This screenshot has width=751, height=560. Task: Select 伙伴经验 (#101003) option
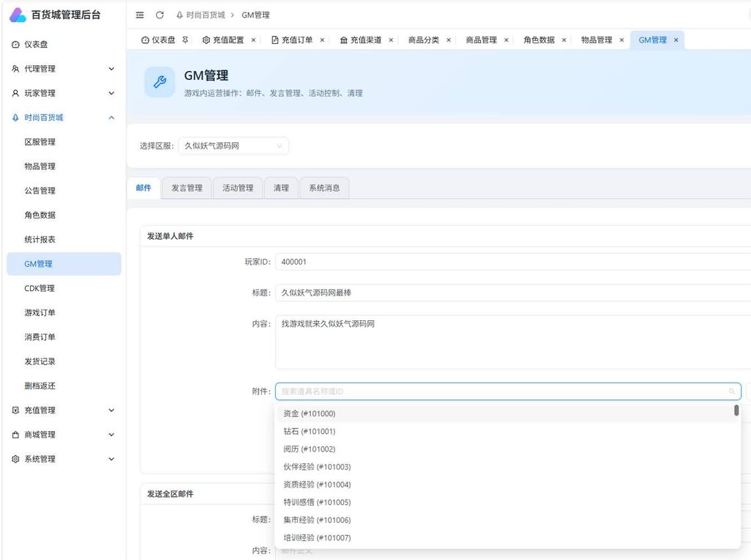click(505, 467)
